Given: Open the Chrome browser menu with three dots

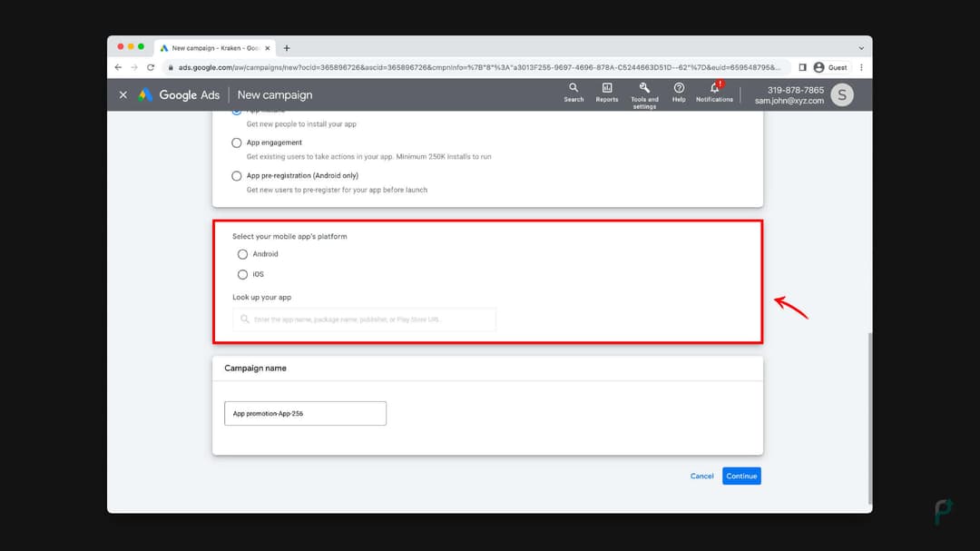Looking at the screenshot, I should [x=860, y=67].
